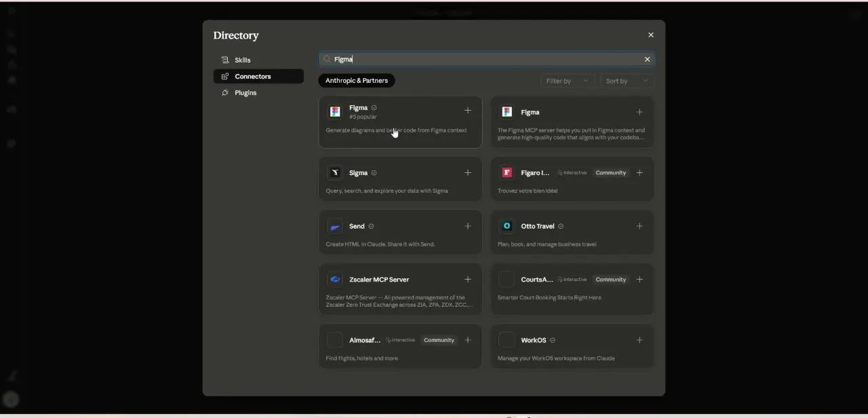The width and height of the screenshot is (868, 418).
Task: Select the Connectors sidebar item
Action: [x=258, y=76]
